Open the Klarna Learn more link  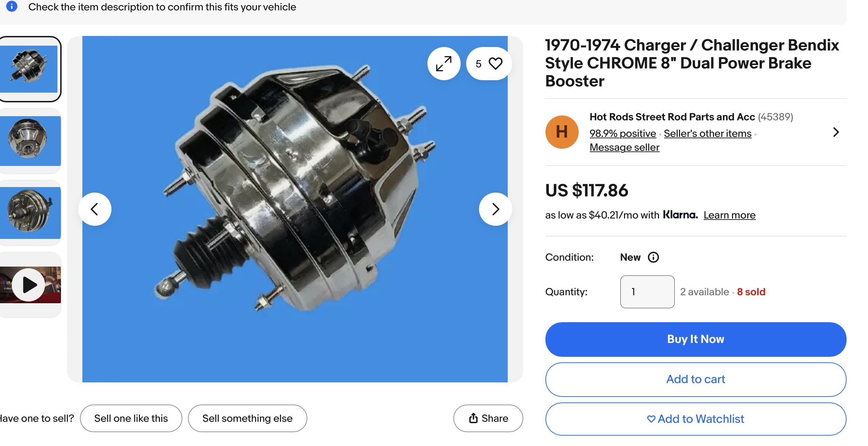[729, 215]
